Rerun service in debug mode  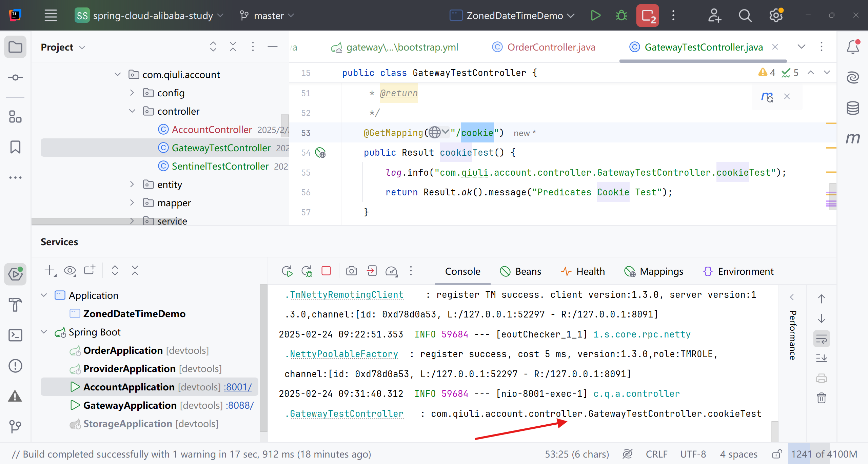tap(307, 271)
